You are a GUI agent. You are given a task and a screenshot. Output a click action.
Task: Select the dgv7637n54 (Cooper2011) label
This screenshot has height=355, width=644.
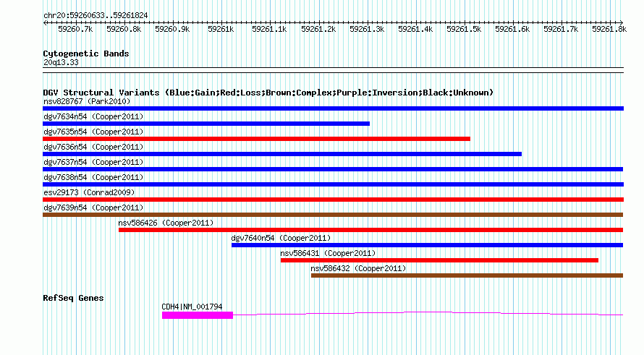coord(93,162)
